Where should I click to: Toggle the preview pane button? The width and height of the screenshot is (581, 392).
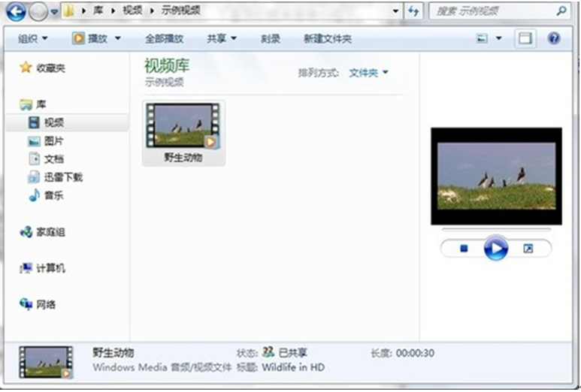point(526,38)
